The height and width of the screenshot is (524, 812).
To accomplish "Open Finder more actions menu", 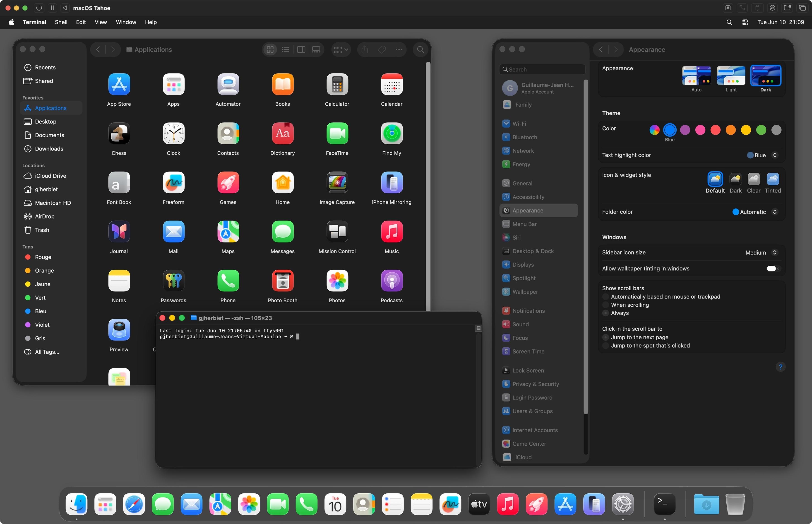I will click(399, 50).
